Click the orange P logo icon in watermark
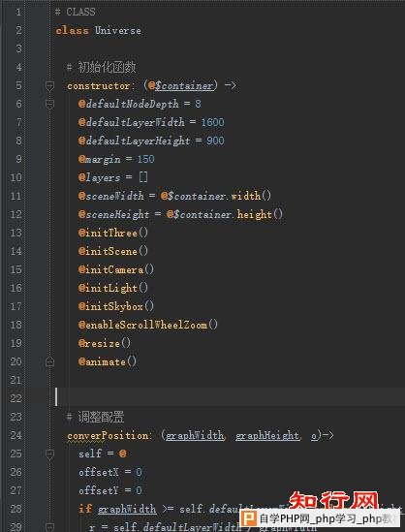 pos(249,518)
